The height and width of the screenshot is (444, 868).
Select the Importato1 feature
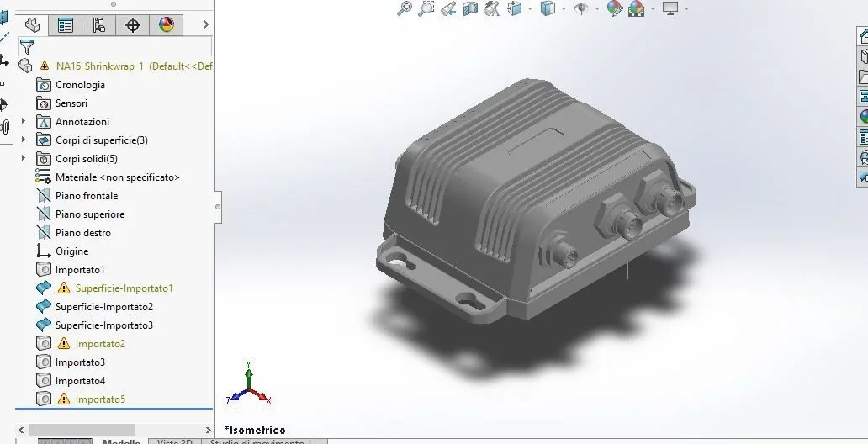(80, 270)
